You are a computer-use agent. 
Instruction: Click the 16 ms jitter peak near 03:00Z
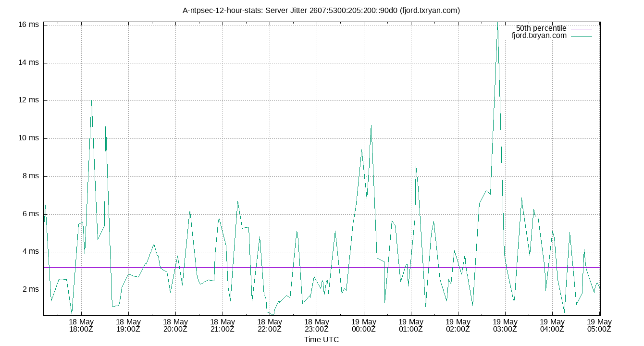coord(497,25)
